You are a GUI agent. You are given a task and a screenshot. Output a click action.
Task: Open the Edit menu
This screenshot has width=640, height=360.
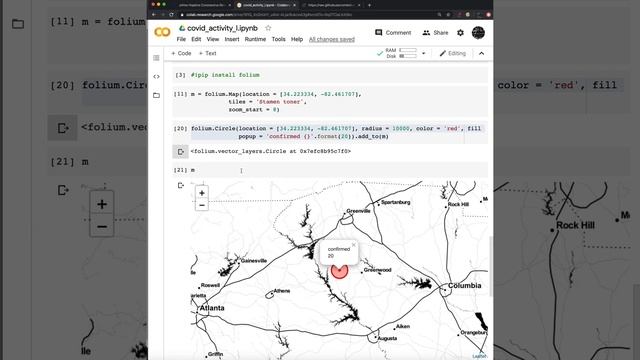click(196, 40)
